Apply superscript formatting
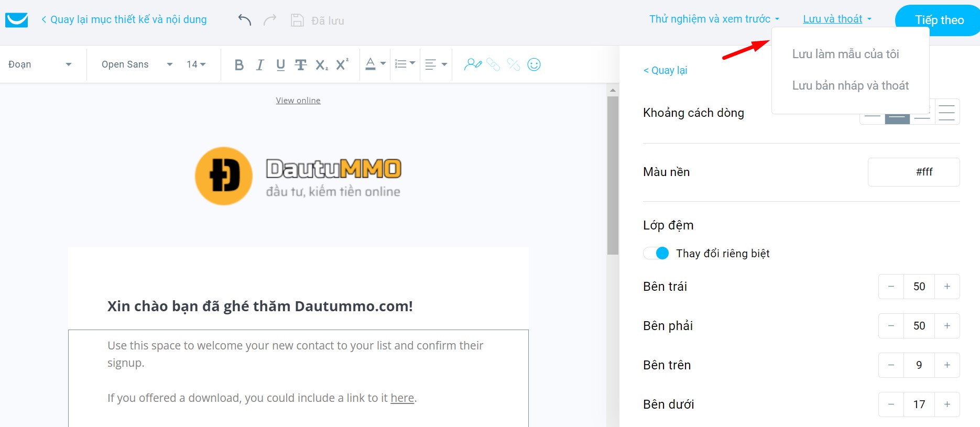This screenshot has width=980, height=427. pos(342,64)
